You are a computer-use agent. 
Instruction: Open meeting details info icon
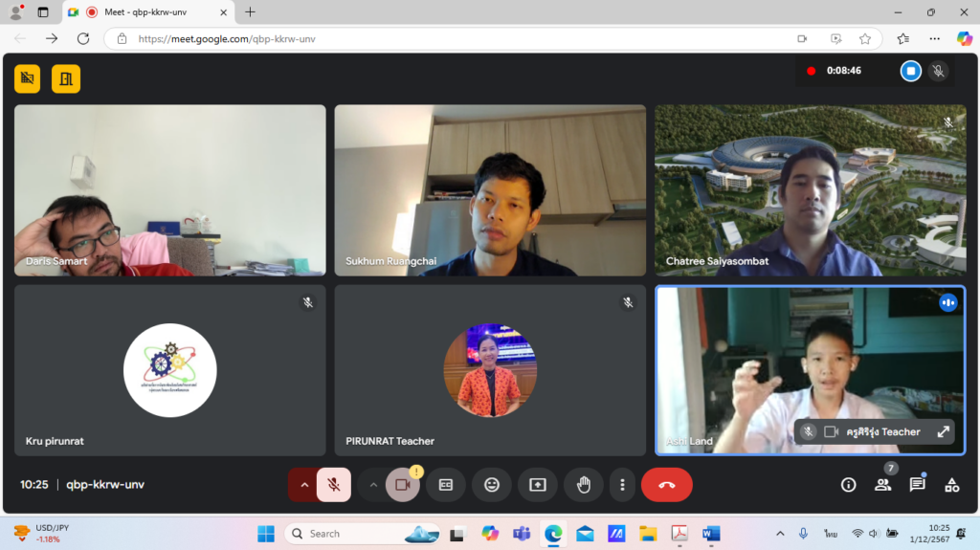tap(848, 484)
